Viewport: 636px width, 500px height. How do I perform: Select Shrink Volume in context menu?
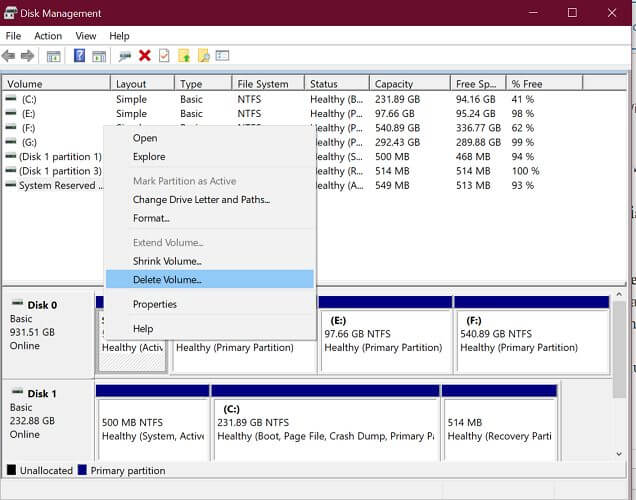(167, 261)
